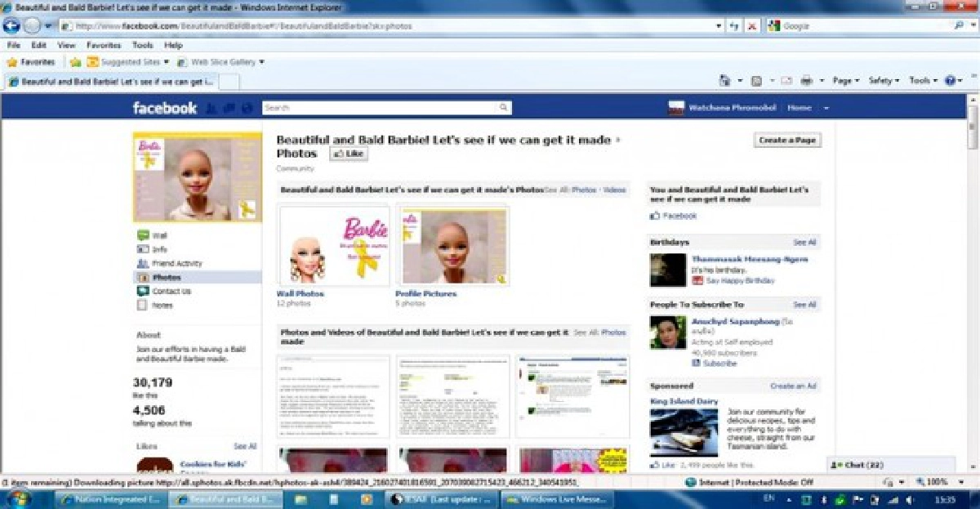
Task: Open the Help menu
Action: (x=173, y=46)
